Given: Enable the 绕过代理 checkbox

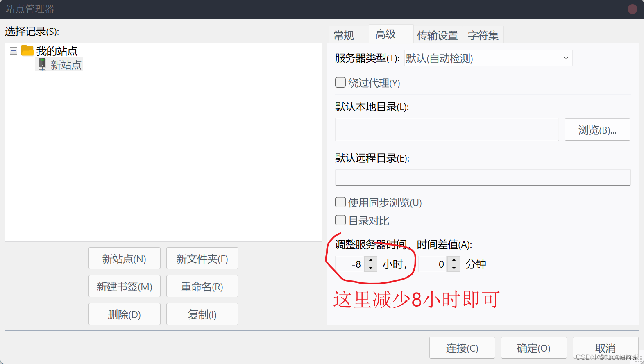Looking at the screenshot, I should [x=340, y=83].
